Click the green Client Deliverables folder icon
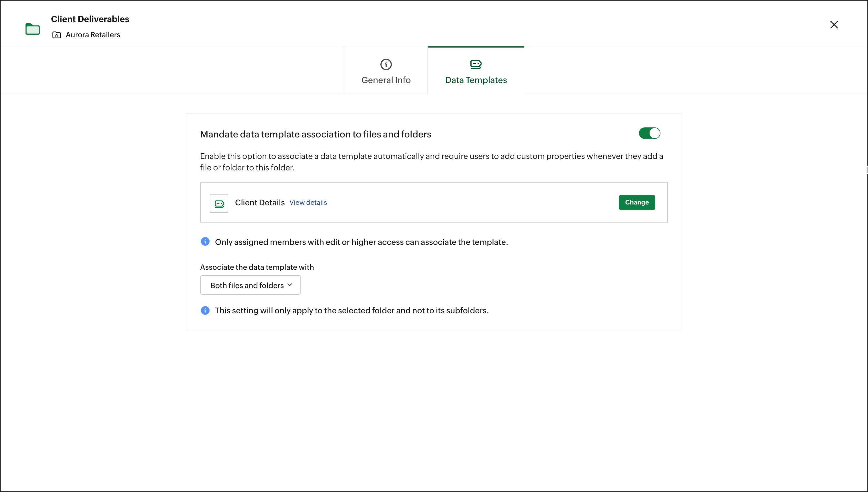Viewport: 868px width, 492px height. tap(32, 29)
